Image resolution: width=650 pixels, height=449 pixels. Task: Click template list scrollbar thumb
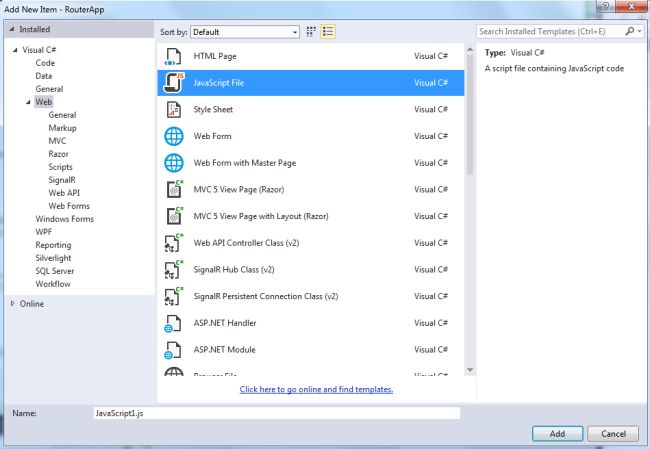pos(470,114)
